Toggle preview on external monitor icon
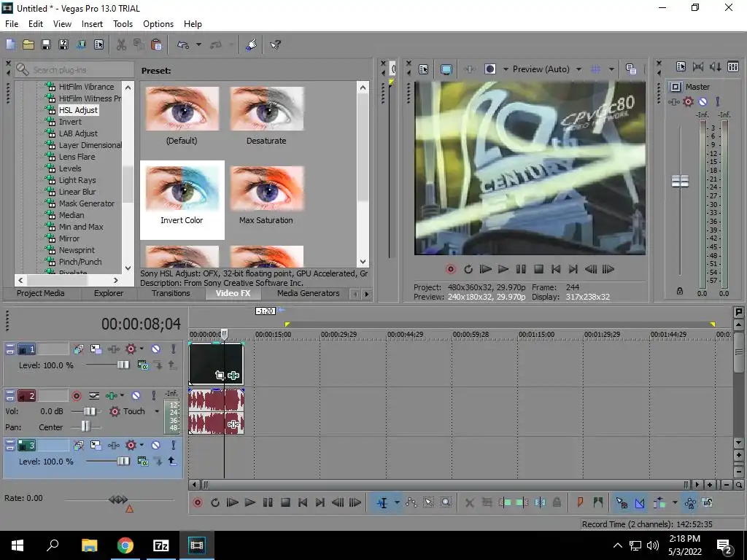 click(446, 69)
